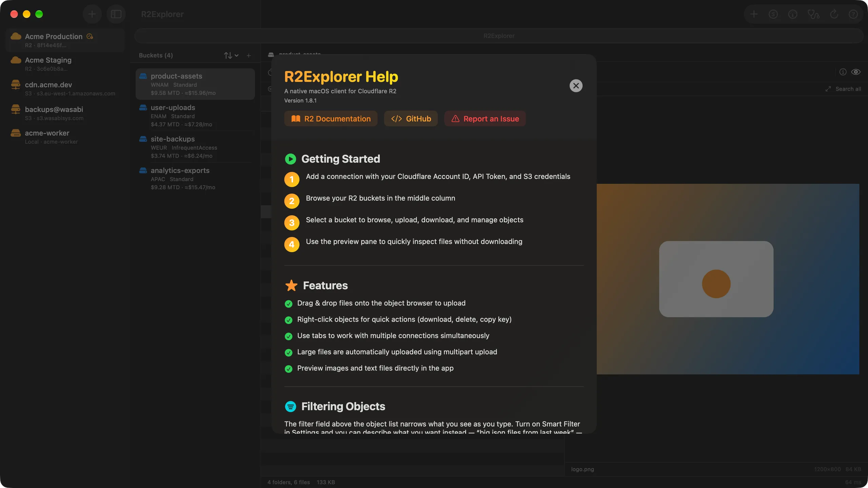Click the R2Explorer address bar field

pyautogui.click(x=498, y=36)
